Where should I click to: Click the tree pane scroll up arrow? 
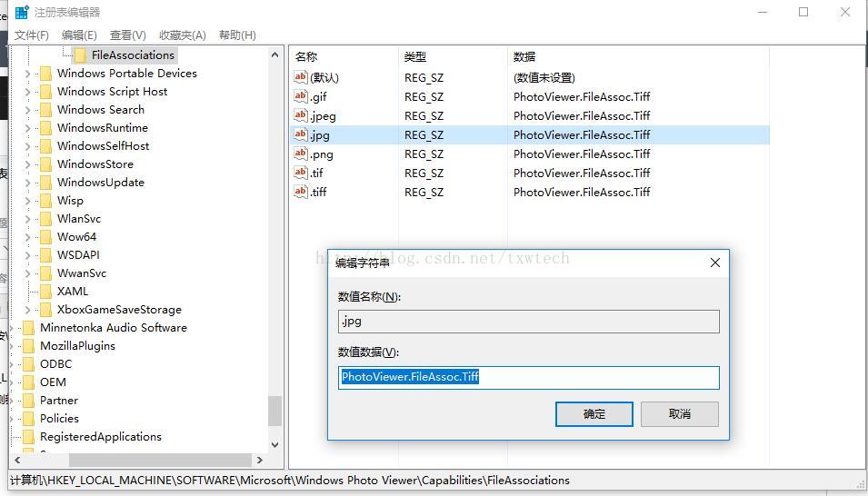tap(274, 55)
